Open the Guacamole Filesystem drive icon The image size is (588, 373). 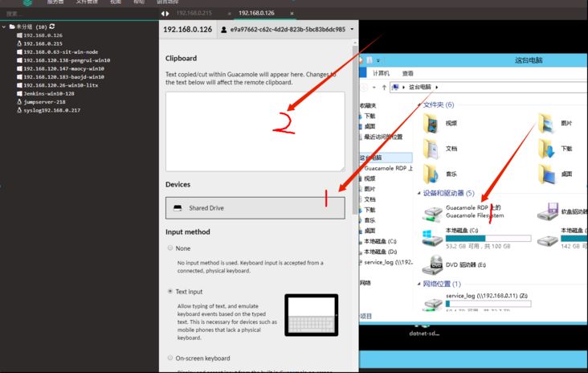click(x=432, y=214)
